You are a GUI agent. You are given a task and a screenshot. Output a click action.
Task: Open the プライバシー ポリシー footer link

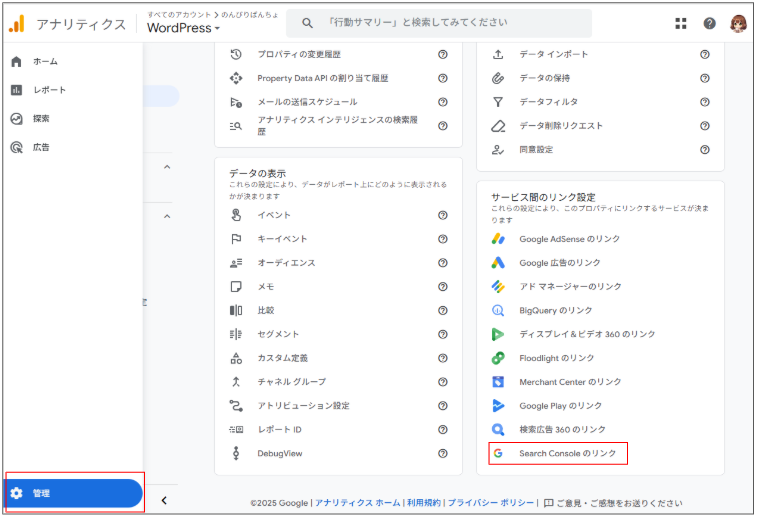[491, 503]
